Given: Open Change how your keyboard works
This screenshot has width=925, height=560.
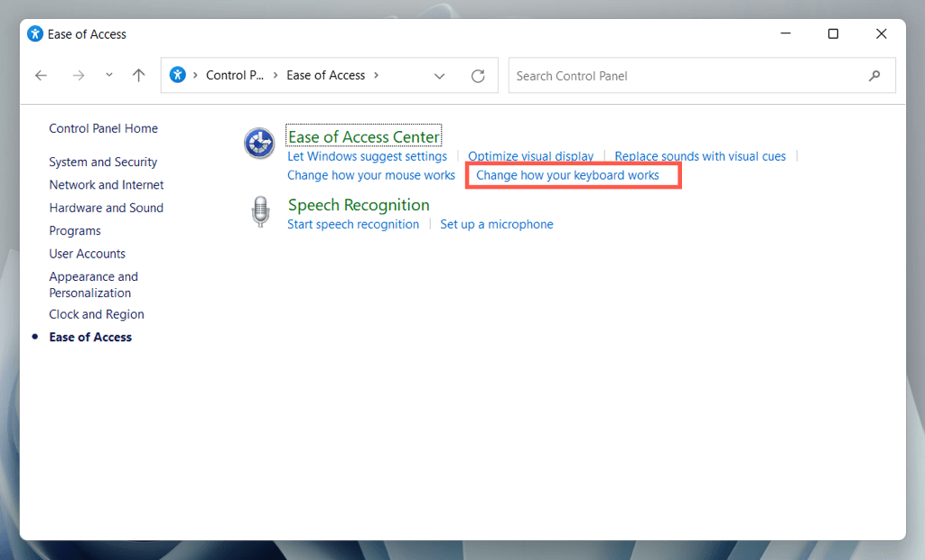Looking at the screenshot, I should click(567, 175).
